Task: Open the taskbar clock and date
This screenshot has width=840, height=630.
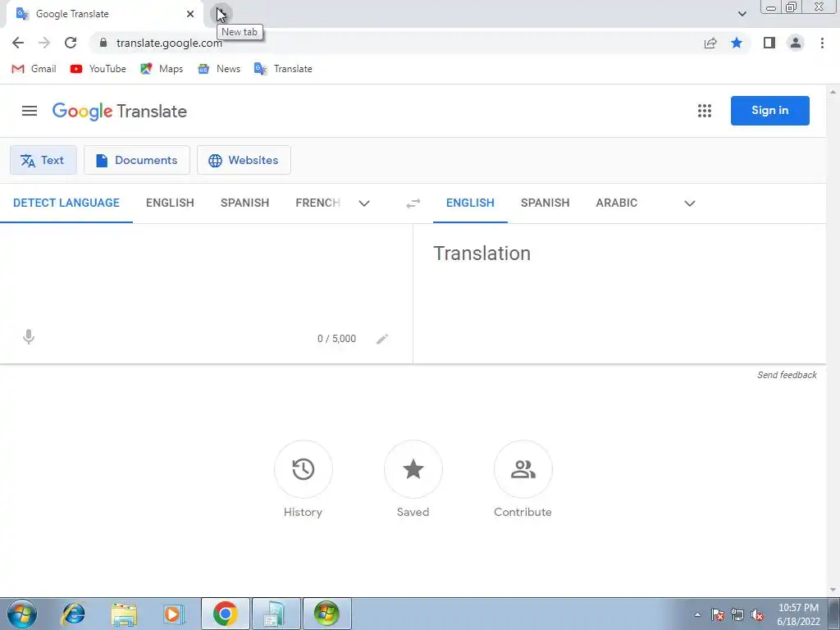Action: 798,614
